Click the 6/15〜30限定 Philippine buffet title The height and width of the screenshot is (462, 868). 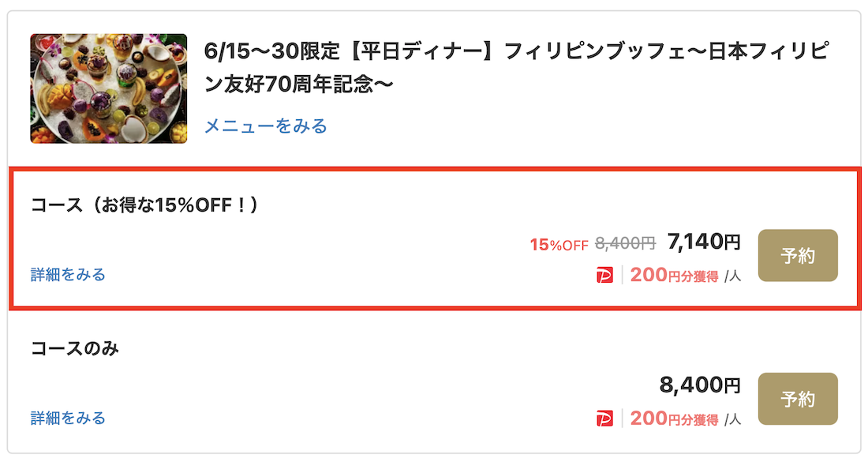(x=516, y=68)
